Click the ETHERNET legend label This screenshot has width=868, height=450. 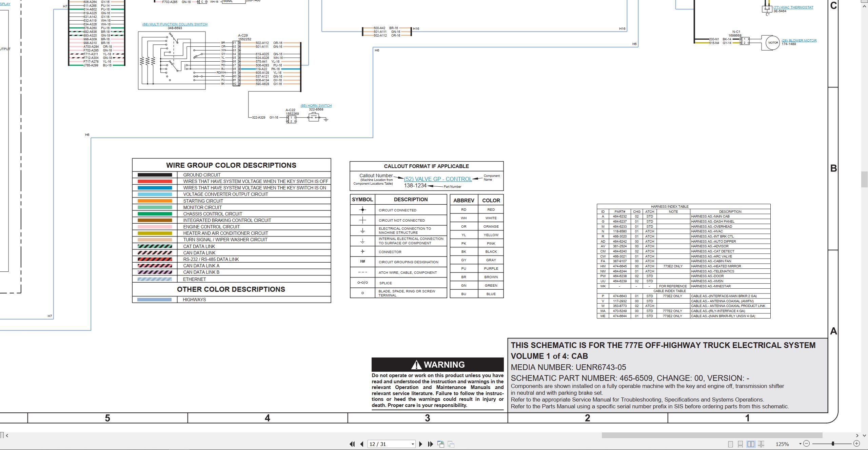point(194,279)
